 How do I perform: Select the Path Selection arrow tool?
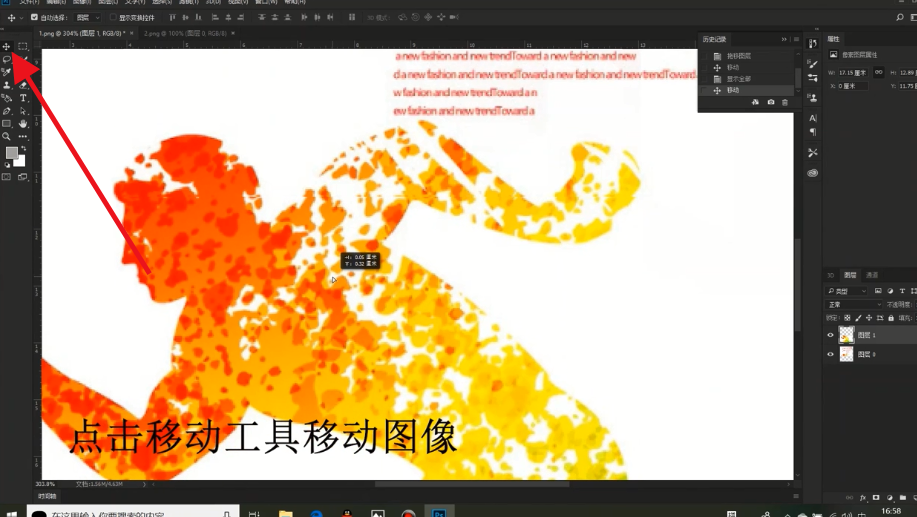pos(23,111)
